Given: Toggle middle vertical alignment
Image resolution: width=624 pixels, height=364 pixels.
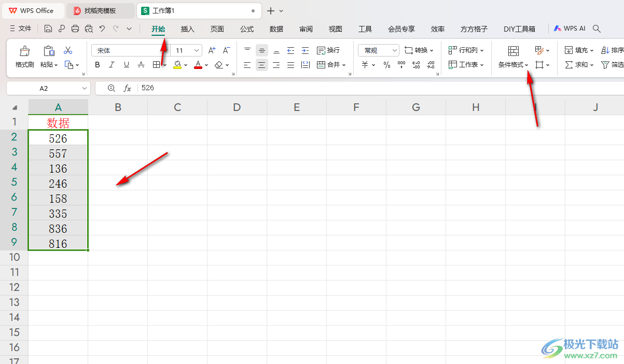Looking at the screenshot, I should point(262,50).
